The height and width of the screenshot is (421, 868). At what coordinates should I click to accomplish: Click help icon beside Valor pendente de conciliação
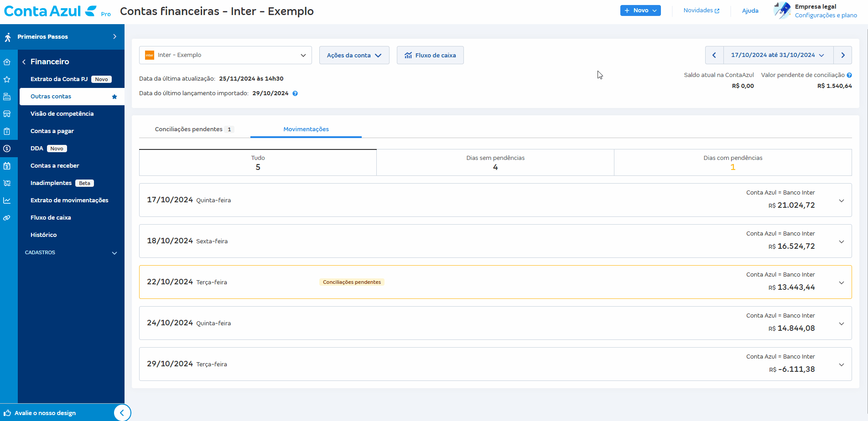849,75
